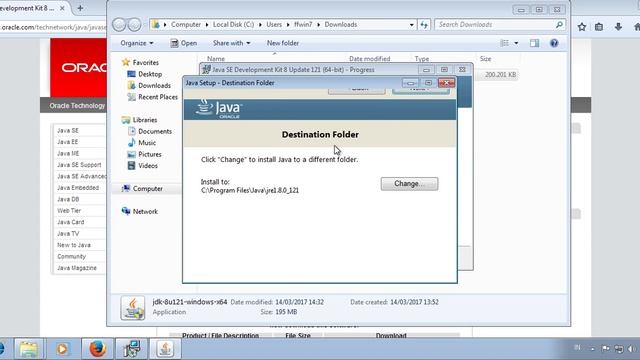Click the volume icon in system tray
640x360 pixels.
coord(631,349)
